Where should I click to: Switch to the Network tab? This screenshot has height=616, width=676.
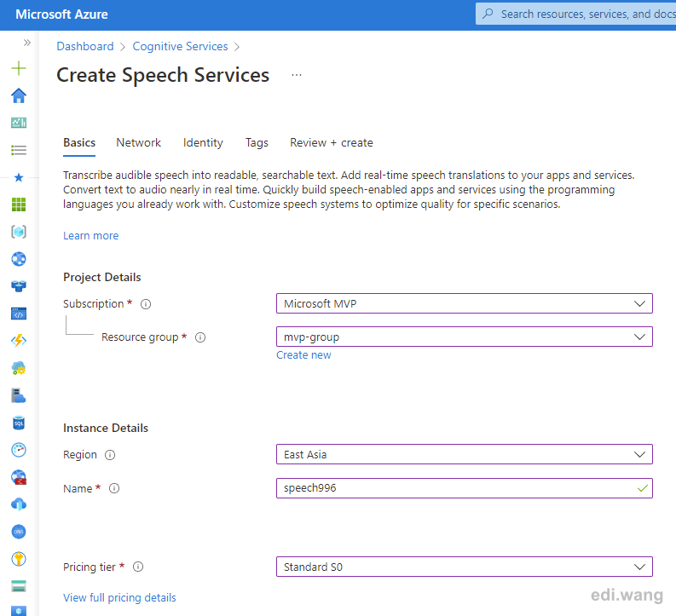138,142
